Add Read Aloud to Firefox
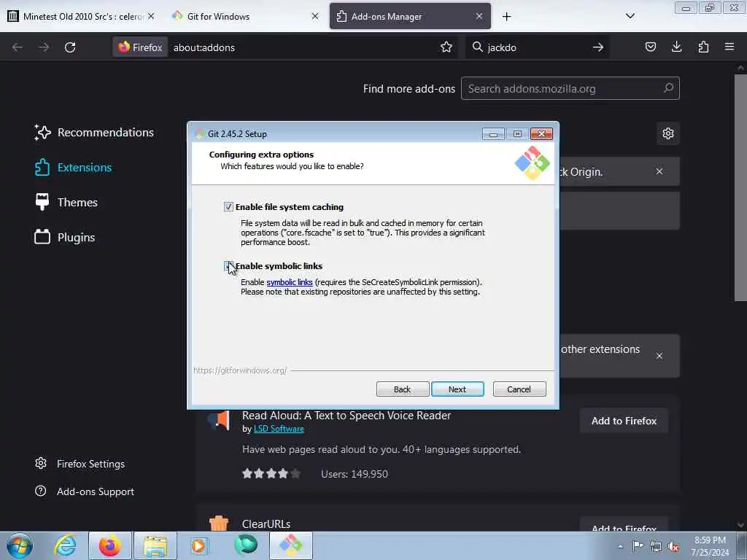 [x=624, y=421]
